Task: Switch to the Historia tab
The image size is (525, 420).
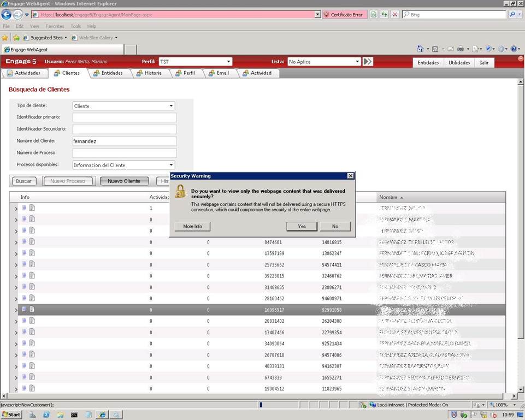Action: point(149,73)
